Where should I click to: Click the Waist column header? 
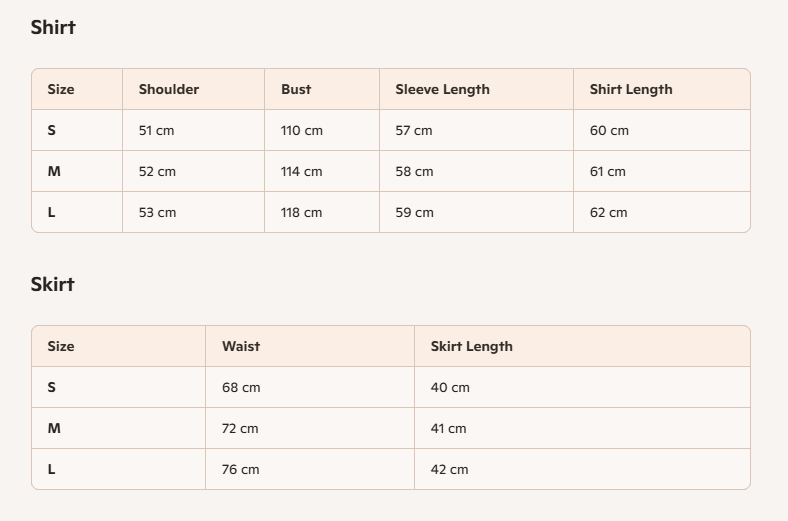point(241,346)
